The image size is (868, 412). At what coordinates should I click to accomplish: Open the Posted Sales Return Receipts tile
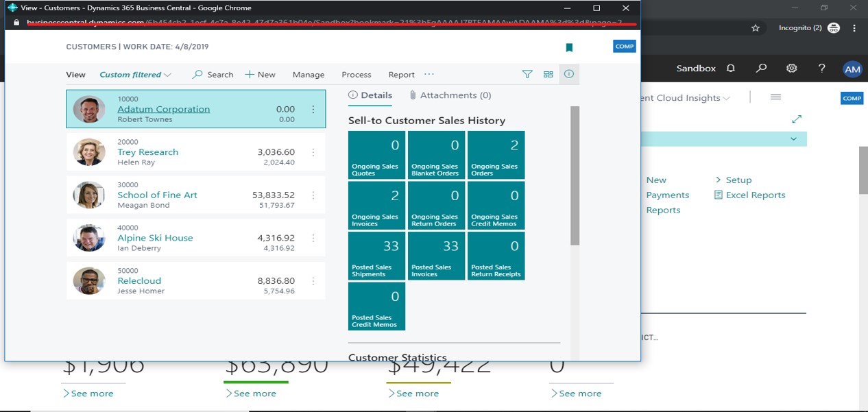[x=496, y=256]
